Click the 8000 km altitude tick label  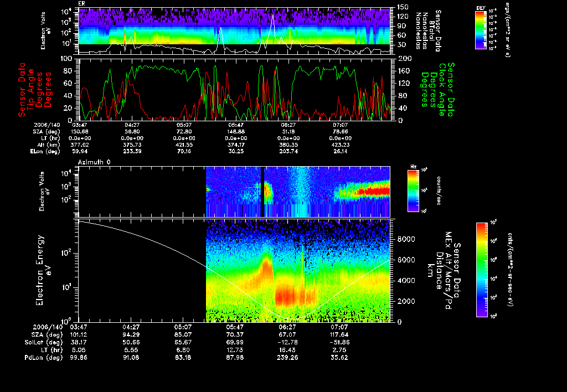pyautogui.click(x=406, y=239)
